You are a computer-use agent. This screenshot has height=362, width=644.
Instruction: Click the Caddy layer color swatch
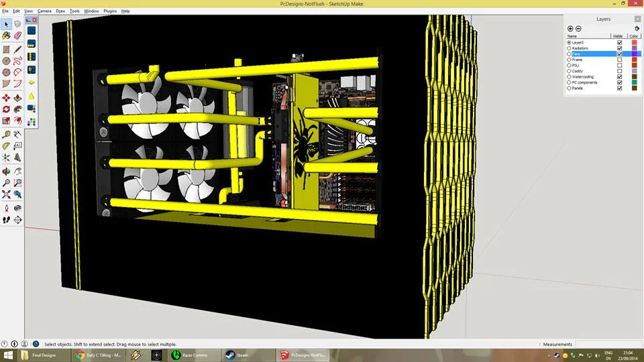pos(634,71)
